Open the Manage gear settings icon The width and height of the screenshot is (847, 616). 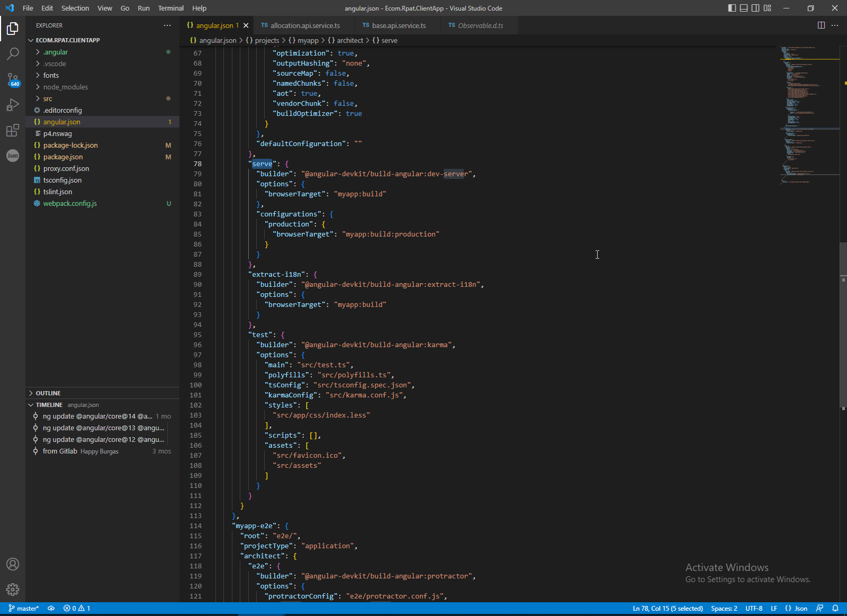[x=13, y=589]
